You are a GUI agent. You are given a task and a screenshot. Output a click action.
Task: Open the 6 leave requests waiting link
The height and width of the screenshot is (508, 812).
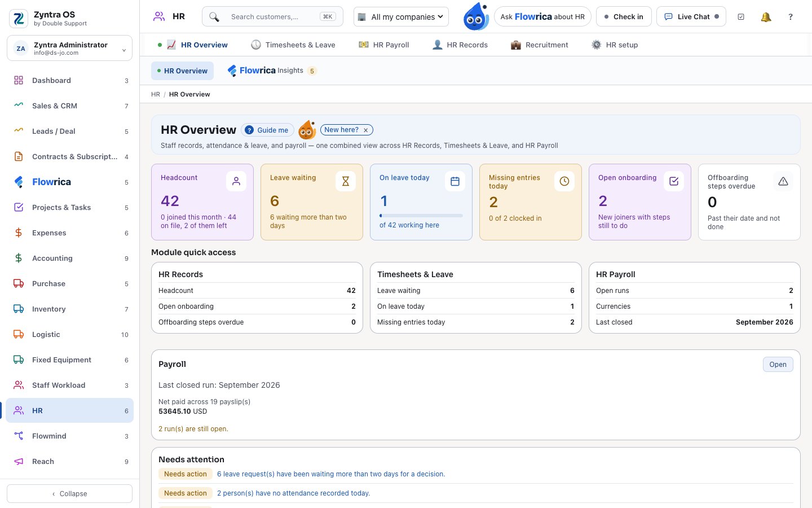click(331, 474)
